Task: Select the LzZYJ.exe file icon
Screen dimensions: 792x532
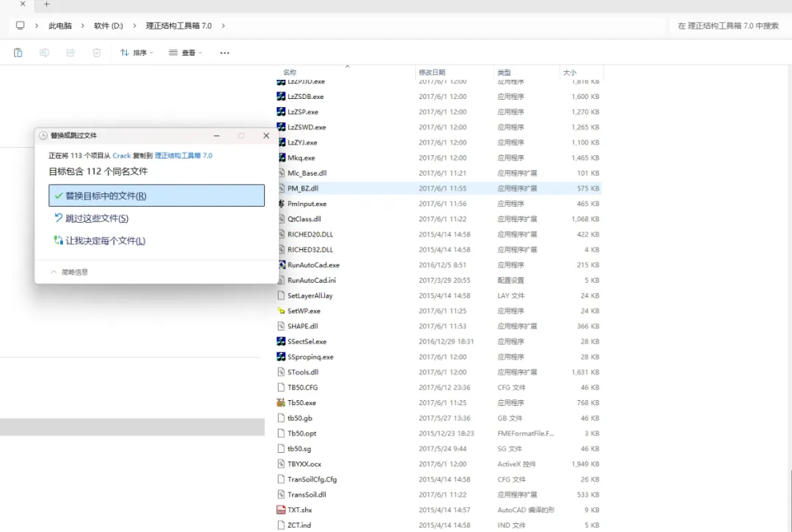Action: (282, 142)
